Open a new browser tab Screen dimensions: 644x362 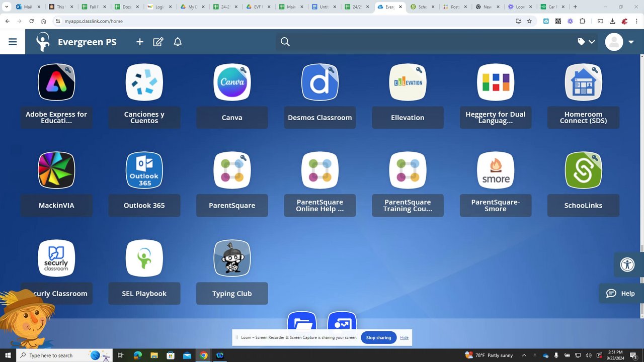575,7
